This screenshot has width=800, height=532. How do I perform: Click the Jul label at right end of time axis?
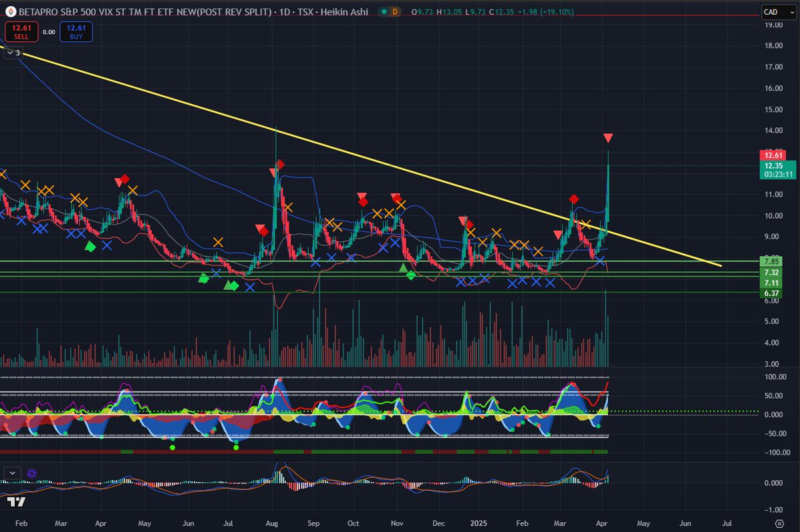coord(727,524)
